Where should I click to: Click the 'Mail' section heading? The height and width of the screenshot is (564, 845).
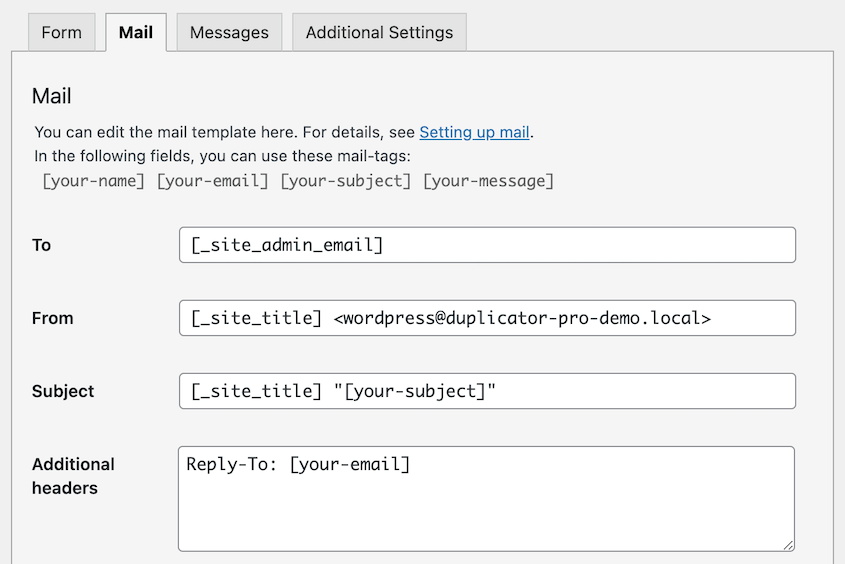[51, 96]
